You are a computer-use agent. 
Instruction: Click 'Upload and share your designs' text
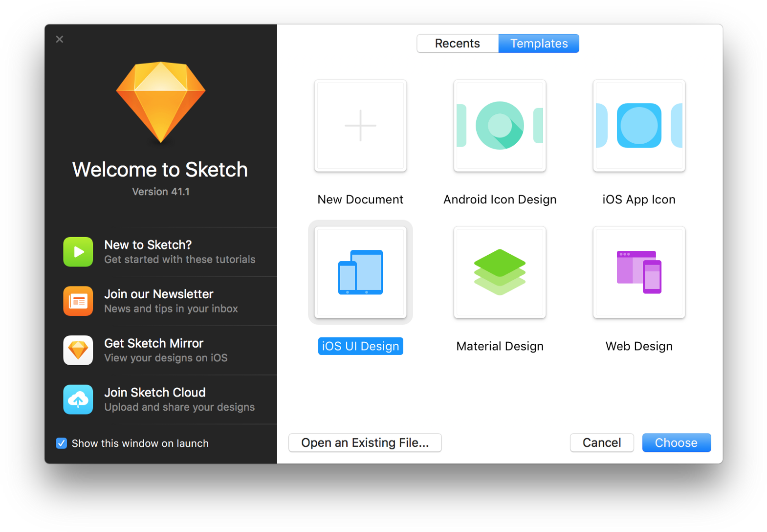[x=179, y=407]
